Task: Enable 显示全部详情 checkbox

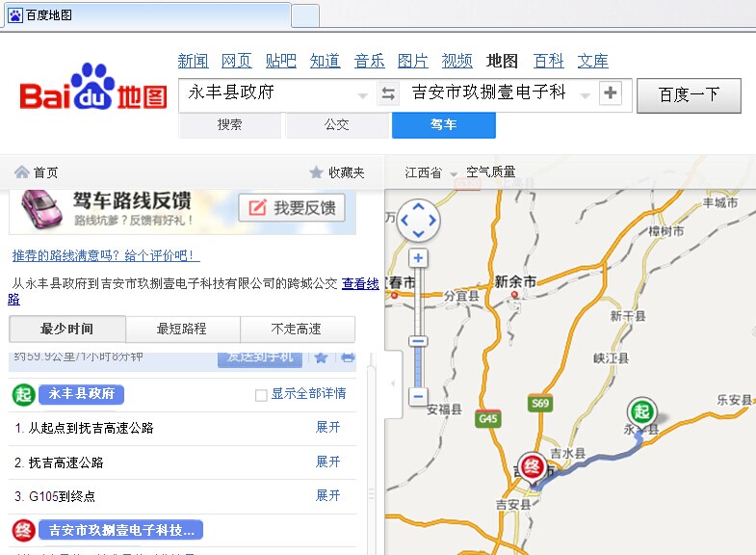Action: [x=261, y=394]
